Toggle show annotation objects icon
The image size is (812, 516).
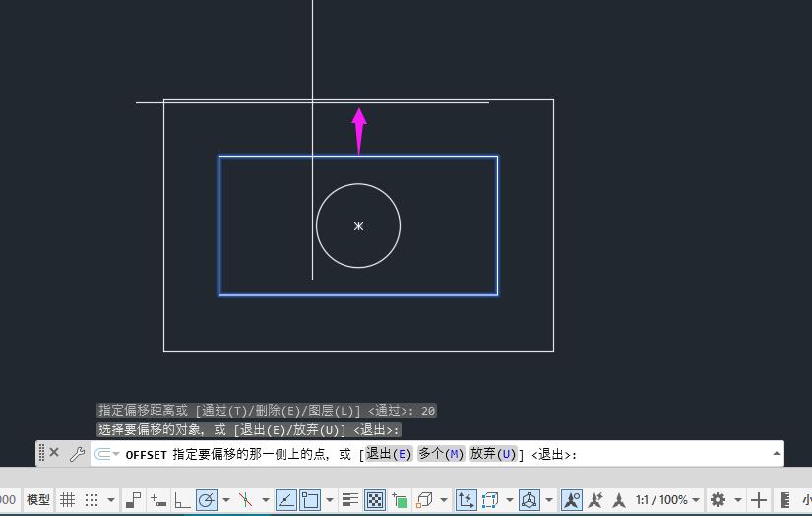(x=571, y=500)
